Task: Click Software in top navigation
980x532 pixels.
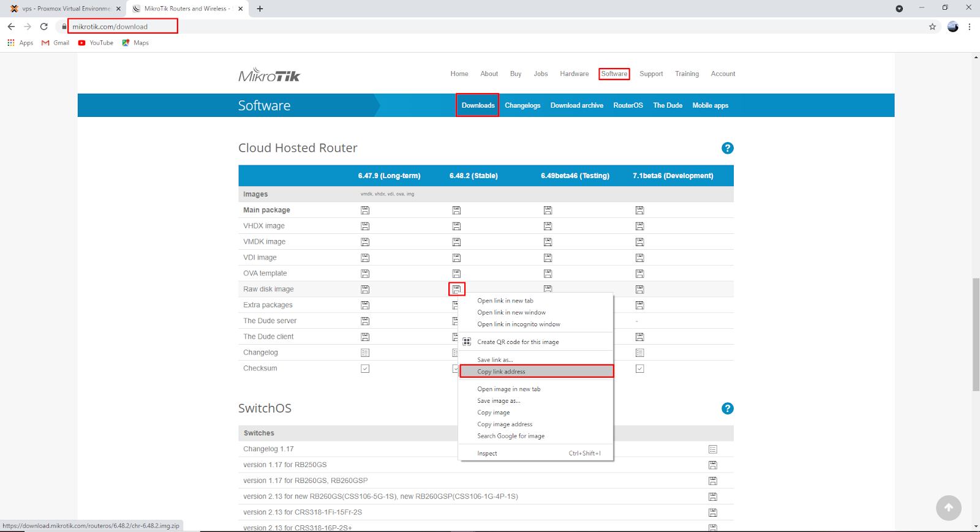Action: (x=614, y=73)
